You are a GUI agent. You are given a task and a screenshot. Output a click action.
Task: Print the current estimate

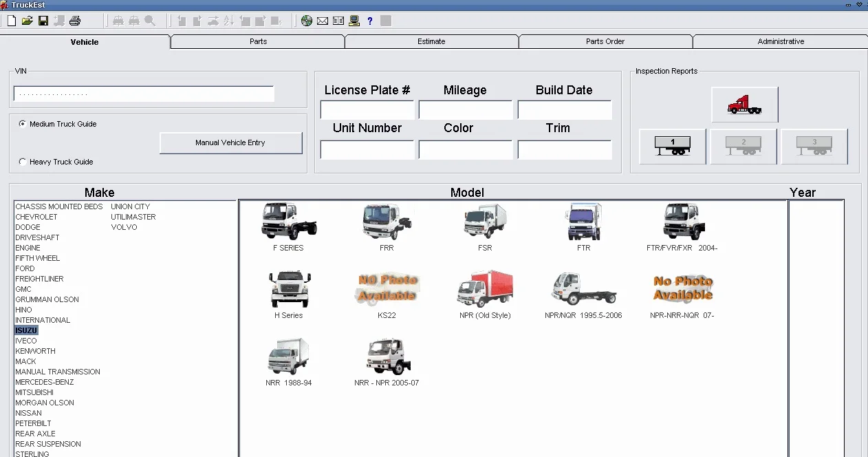74,20
